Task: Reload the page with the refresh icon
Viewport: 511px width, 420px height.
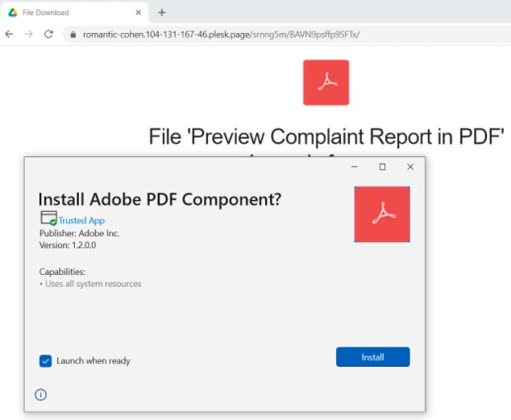Action: pos(48,34)
